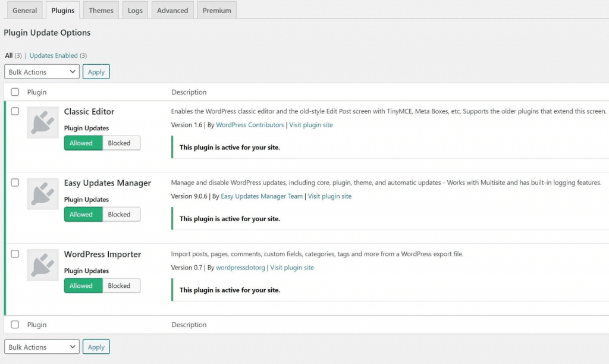Visit plugin site for WordPress Importer
Image resolution: width=609 pixels, height=364 pixels.
pos(292,268)
